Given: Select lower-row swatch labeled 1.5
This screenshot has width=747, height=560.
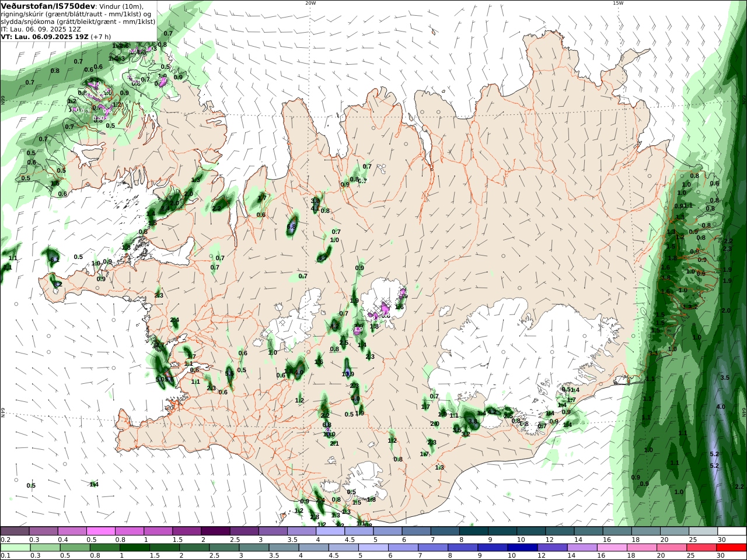Looking at the screenshot, I should [x=164, y=548].
